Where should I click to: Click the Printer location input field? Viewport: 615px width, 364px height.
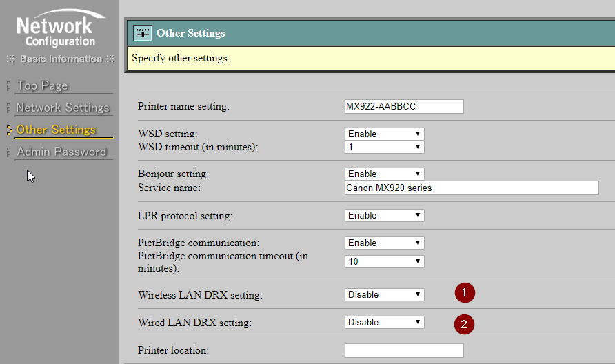404,350
